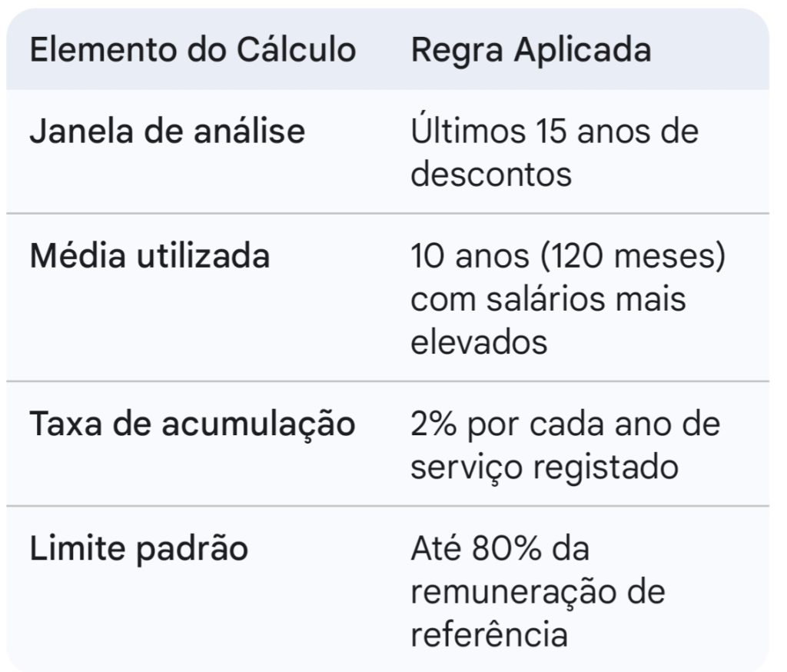
Task: Select the "Janela de análise" row label
Action: click(167, 131)
